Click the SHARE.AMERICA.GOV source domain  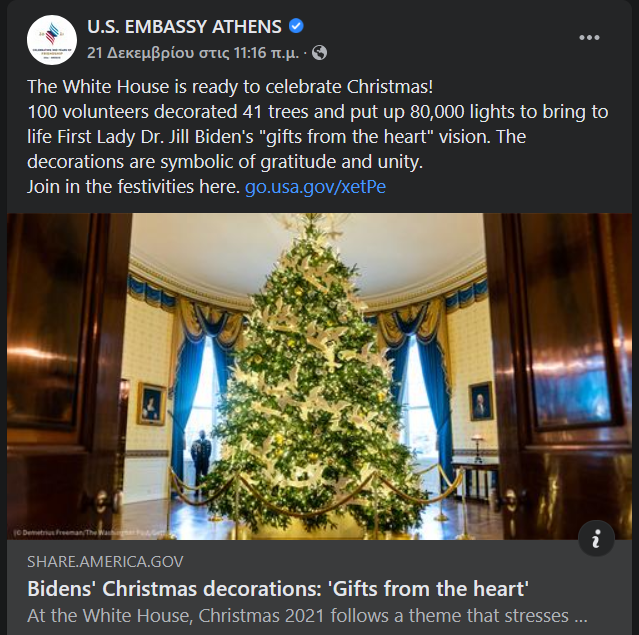[105, 562]
